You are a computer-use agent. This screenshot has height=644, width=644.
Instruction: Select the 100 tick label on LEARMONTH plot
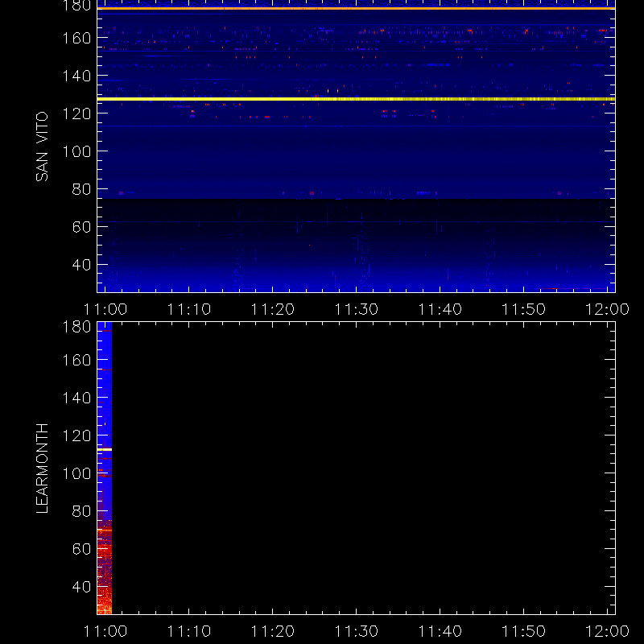pyautogui.click(x=76, y=473)
